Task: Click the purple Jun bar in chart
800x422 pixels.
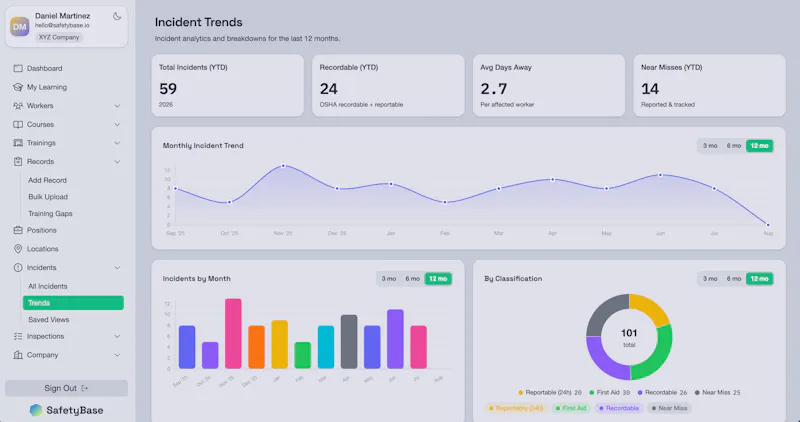Action: pos(395,339)
